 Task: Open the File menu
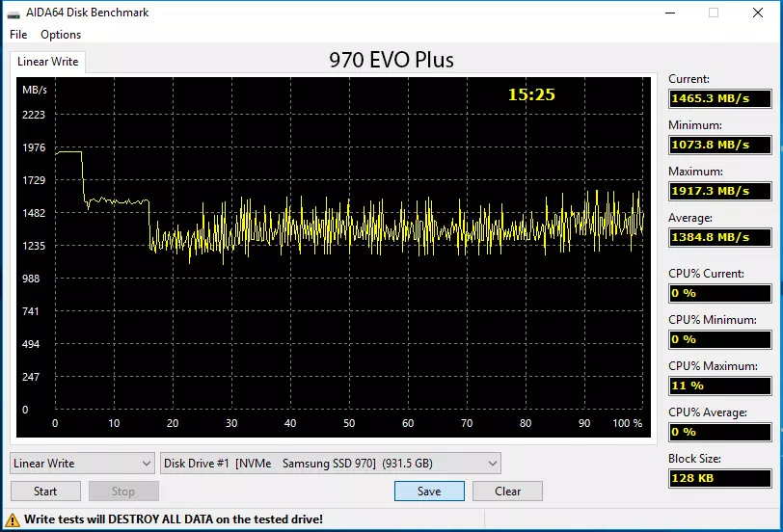[18, 35]
